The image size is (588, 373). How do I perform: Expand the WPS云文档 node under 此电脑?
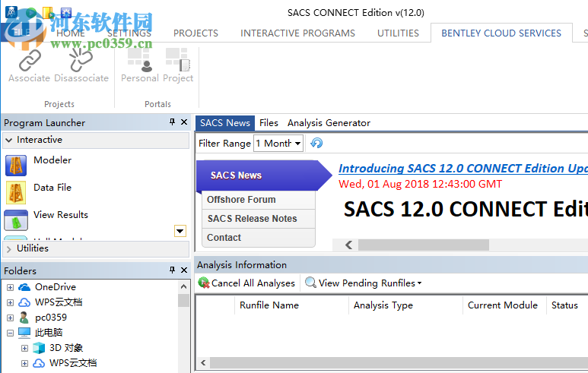[24, 363]
